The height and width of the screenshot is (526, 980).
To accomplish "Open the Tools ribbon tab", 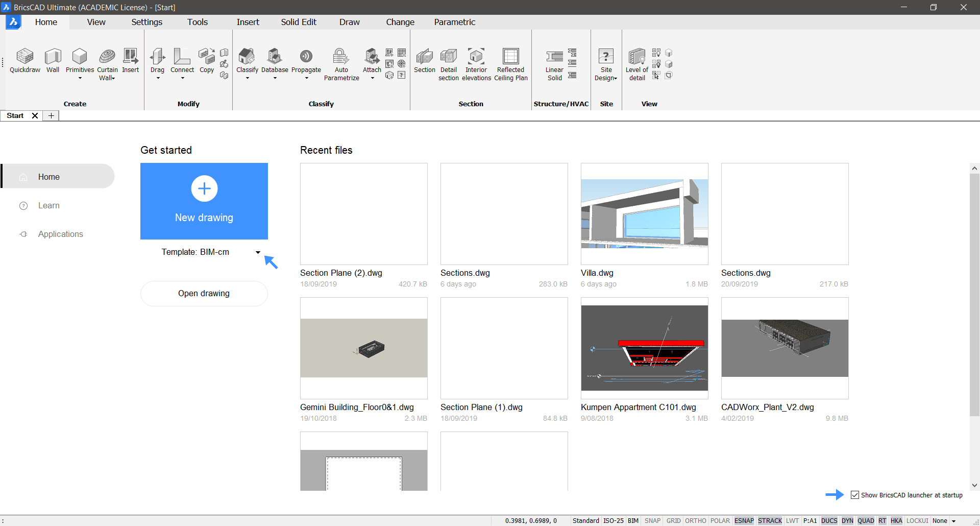I will point(197,22).
